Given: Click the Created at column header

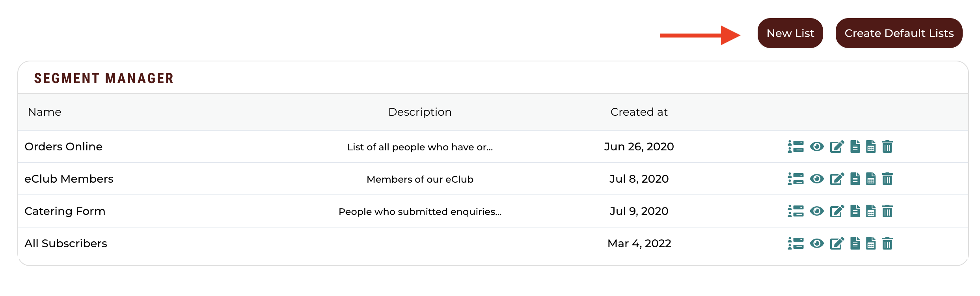Looking at the screenshot, I should coord(639,112).
